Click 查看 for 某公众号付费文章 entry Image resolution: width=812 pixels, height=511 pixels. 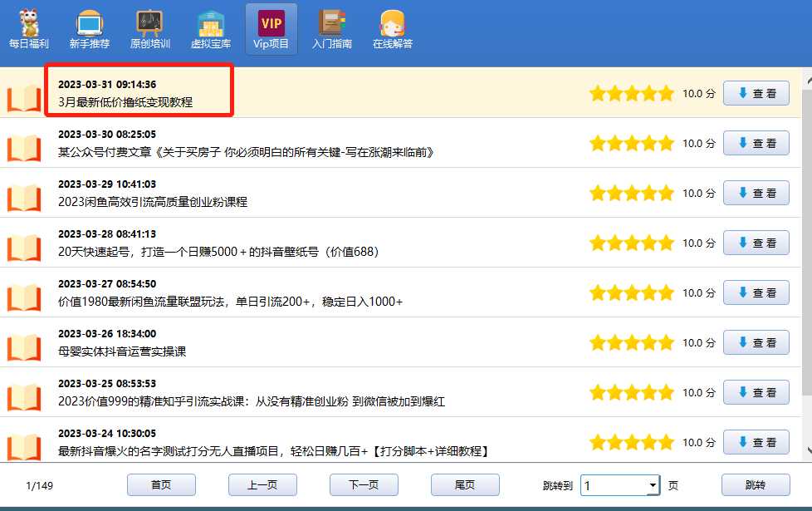pyautogui.click(x=756, y=143)
